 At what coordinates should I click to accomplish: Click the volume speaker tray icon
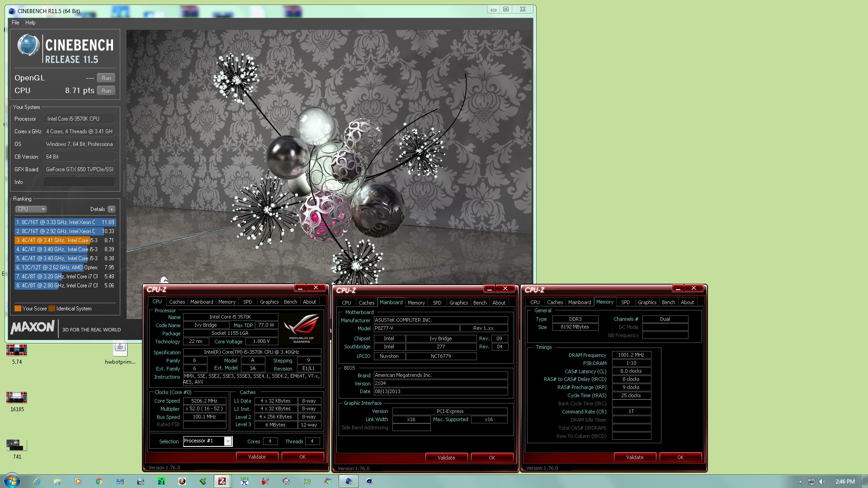pyautogui.click(x=822, y=482)
